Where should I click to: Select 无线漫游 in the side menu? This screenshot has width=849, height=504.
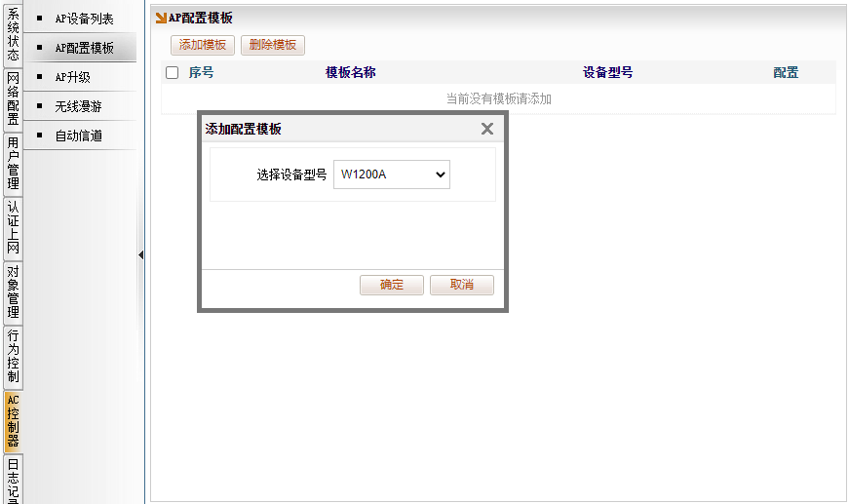point(78,106)
